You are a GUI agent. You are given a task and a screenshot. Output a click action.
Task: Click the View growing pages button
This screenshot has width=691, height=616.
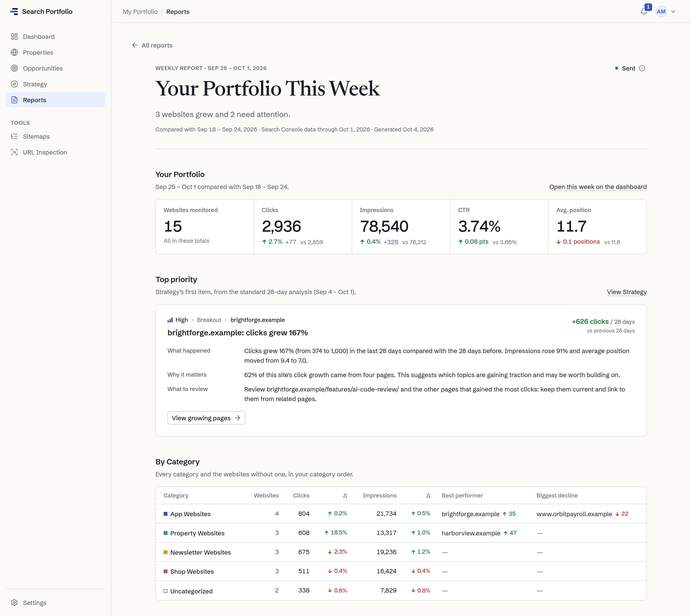[207, 418]
